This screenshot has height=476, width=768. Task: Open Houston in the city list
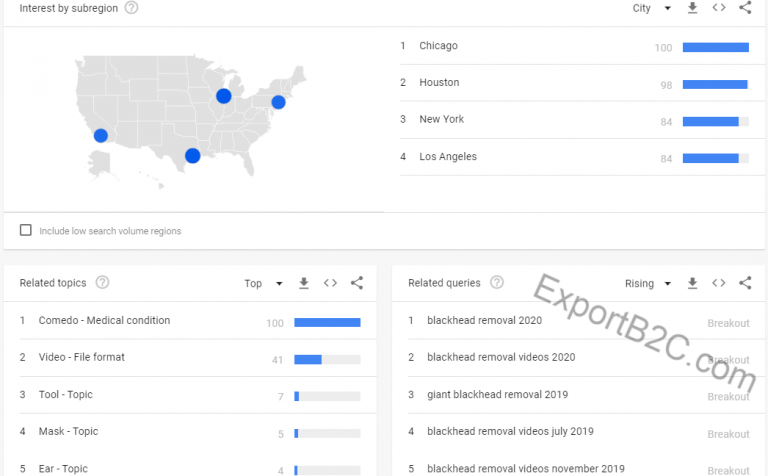click(x=439, y=82)
